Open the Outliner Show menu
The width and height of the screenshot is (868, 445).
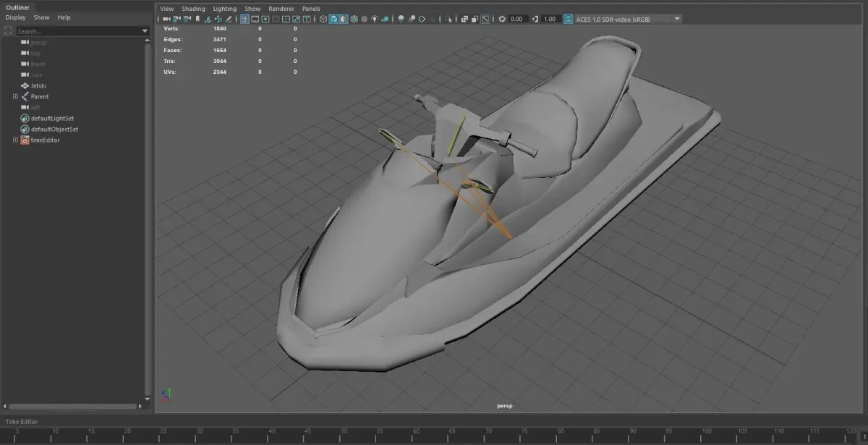(x=41, y=17)
